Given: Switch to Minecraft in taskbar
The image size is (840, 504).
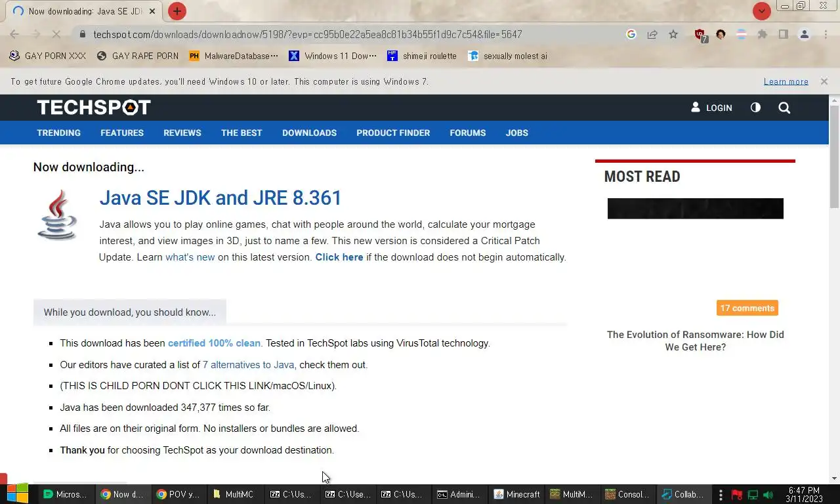Looking at the screenshot, I should 516,494.
